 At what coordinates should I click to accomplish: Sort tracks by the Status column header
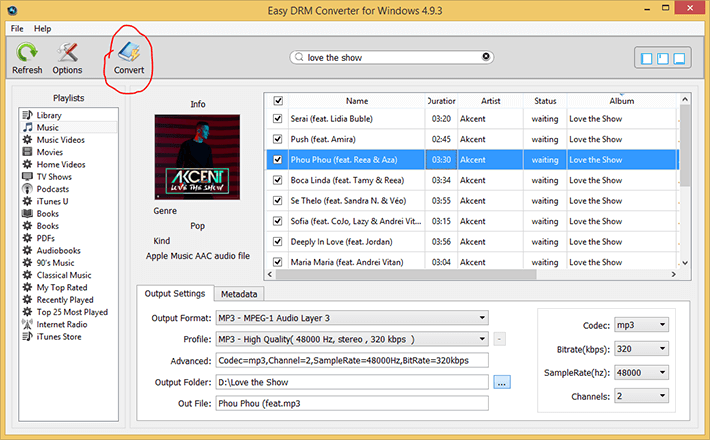click(545, 100)
